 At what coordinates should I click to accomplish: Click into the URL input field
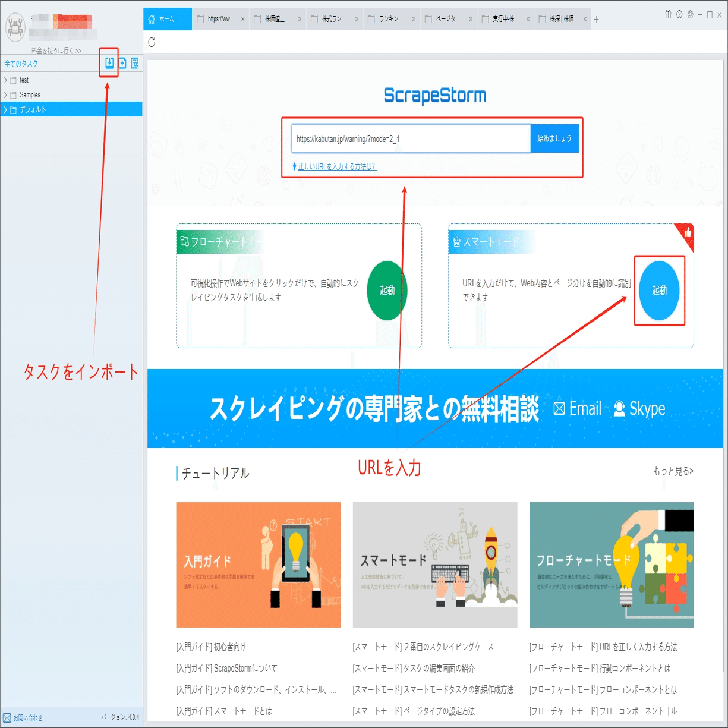411,138
